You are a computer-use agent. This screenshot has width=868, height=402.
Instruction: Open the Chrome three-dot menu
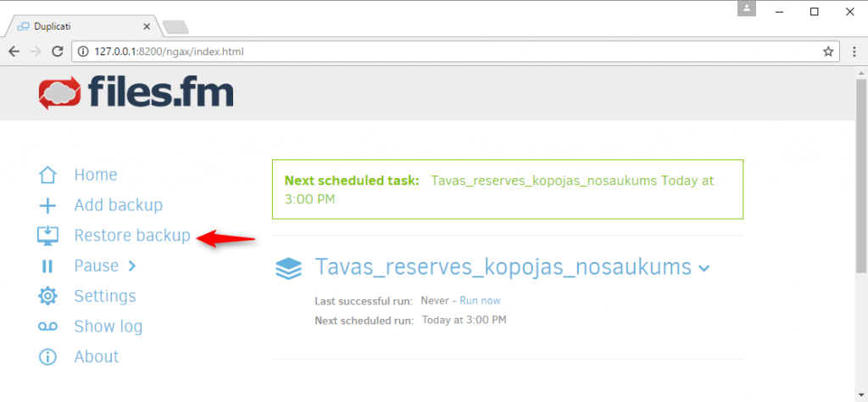(856, 52)
